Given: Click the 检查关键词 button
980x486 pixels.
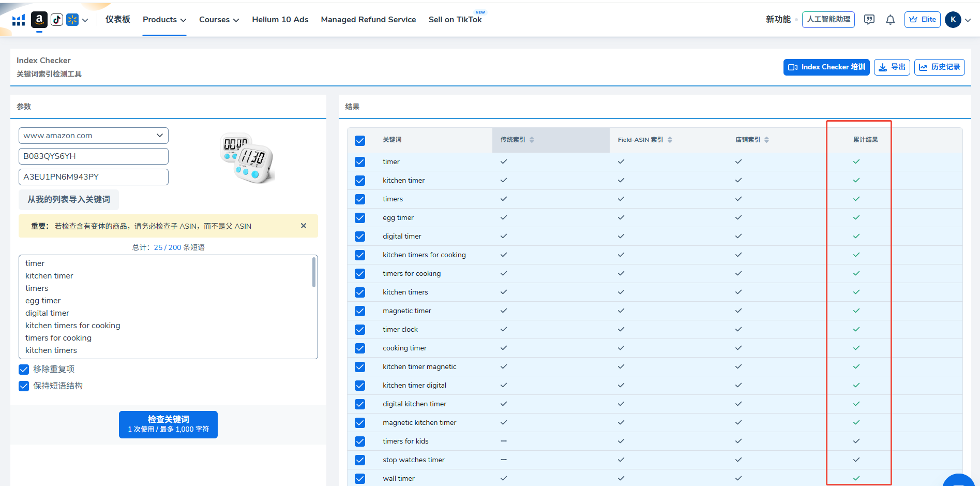Looking at the screenshot, I should pyautogui.click(x=168, y=424).
